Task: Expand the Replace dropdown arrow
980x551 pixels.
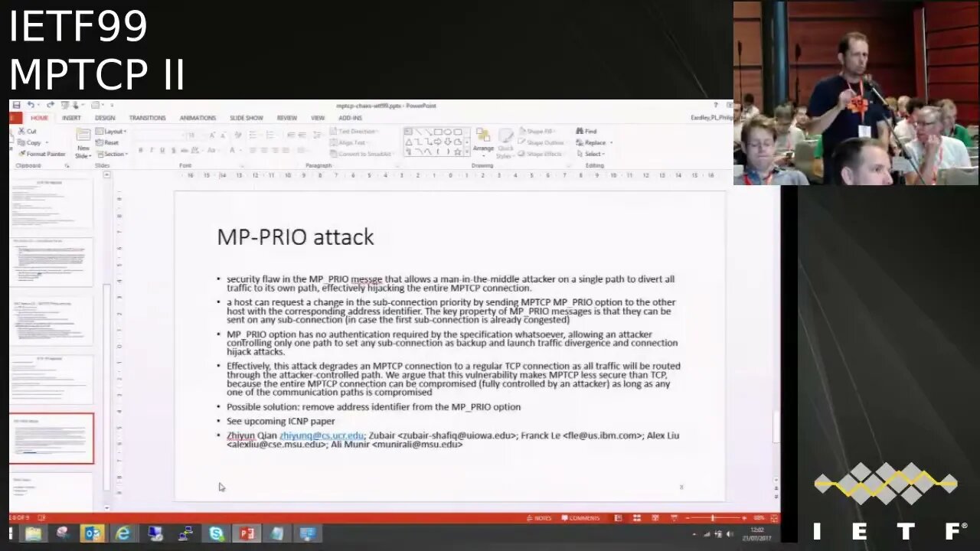Action: pos(611,142)
